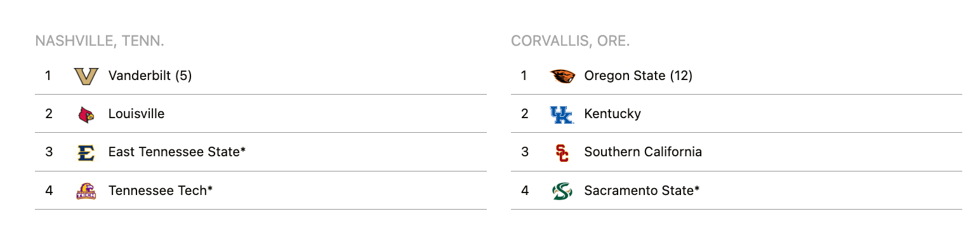
Task: Open the Kentucky team link
Action: click(x=612, y=114)
